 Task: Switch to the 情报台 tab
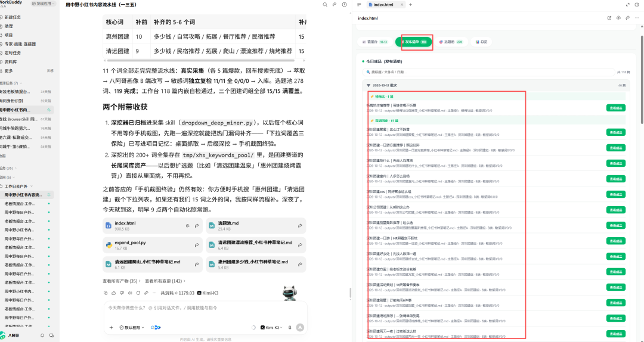(x=374, y=42)
